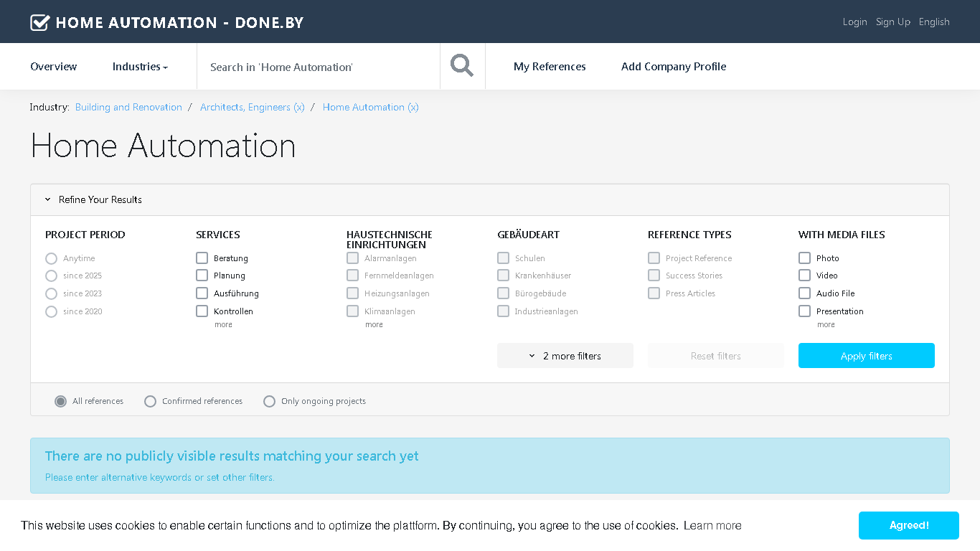Expand 2 more filters
Viewport: 980px width, 551px height.
pos(565,356)
